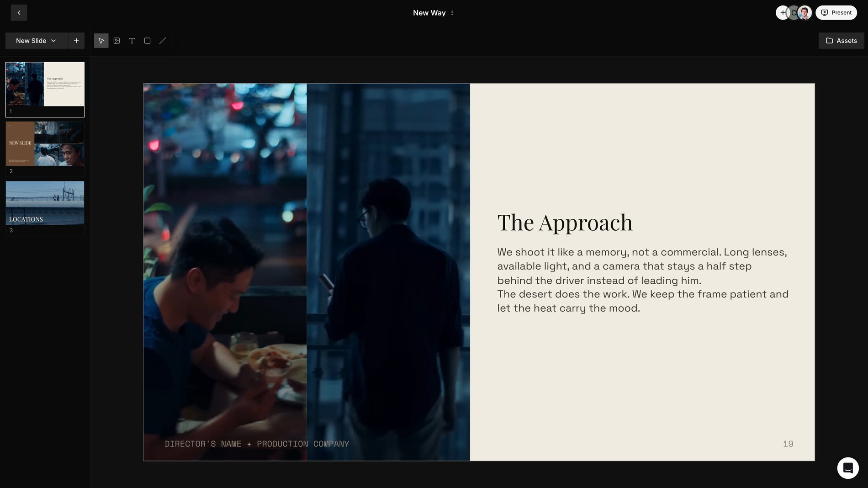The width and height of the screenshot is (868, 488).
Task: Switch to the LOCATIONS slide thumbnail
Action: tap(45, 208)
